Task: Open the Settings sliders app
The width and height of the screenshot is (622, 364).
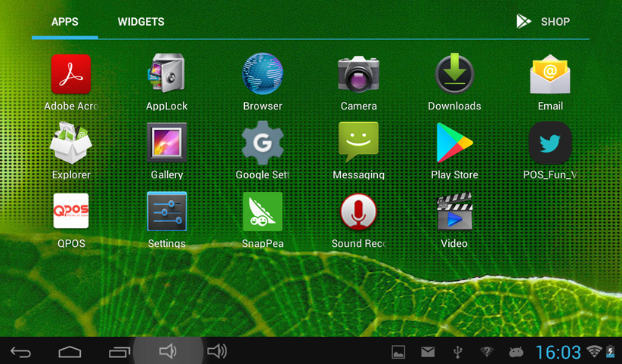Action: pos(166,211)
